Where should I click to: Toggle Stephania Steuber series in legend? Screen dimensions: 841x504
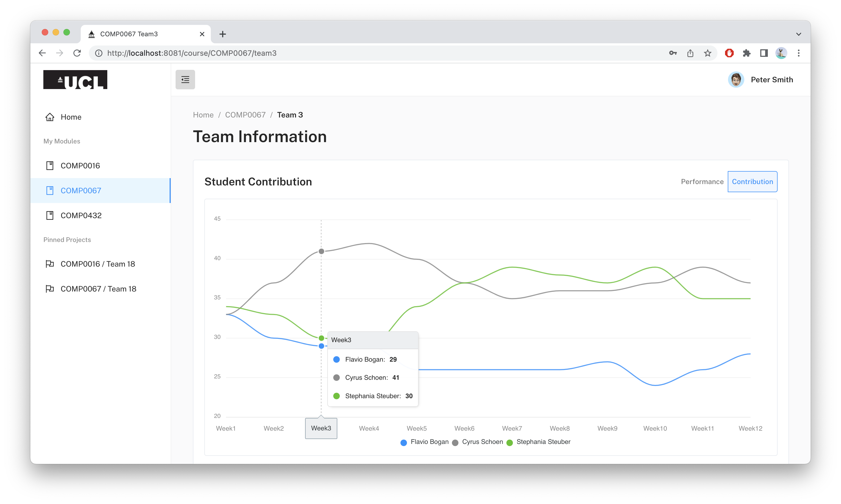538,442
